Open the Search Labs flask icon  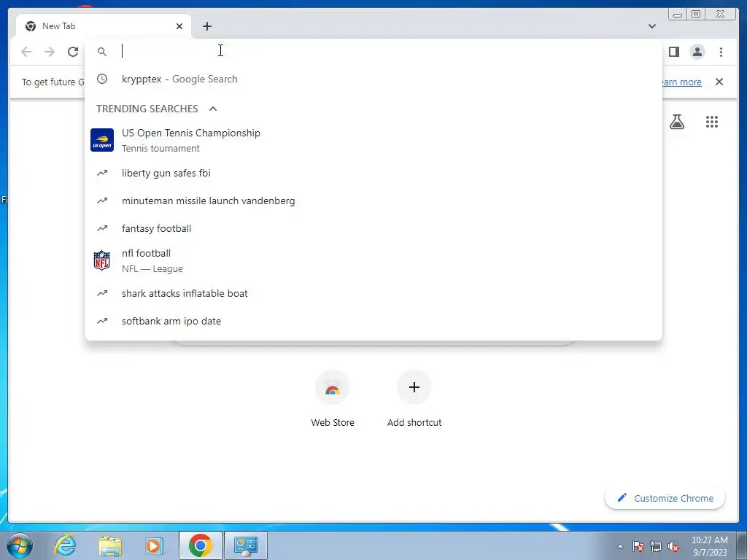(x=677, y=122)
